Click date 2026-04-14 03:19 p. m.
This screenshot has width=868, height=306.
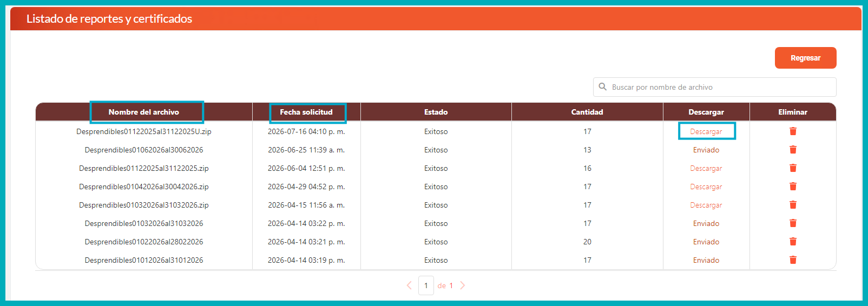pyautogui.click(x=306, y=260)
